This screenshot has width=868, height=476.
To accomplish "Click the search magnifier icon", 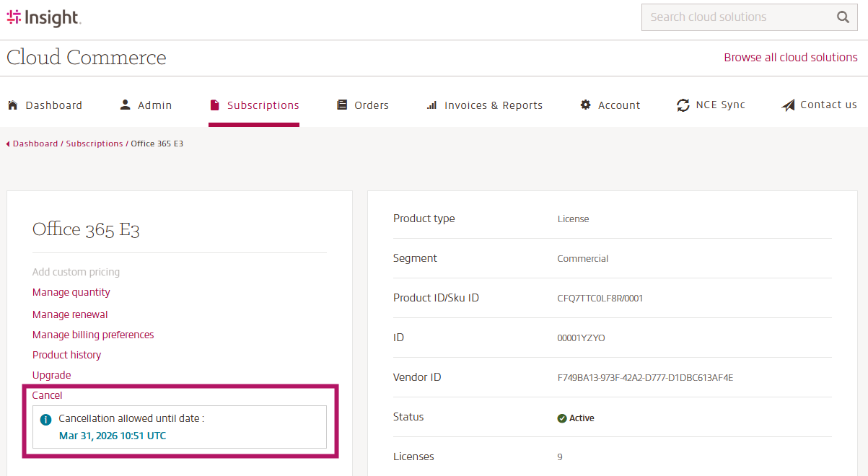I will (x=843, y=17).
